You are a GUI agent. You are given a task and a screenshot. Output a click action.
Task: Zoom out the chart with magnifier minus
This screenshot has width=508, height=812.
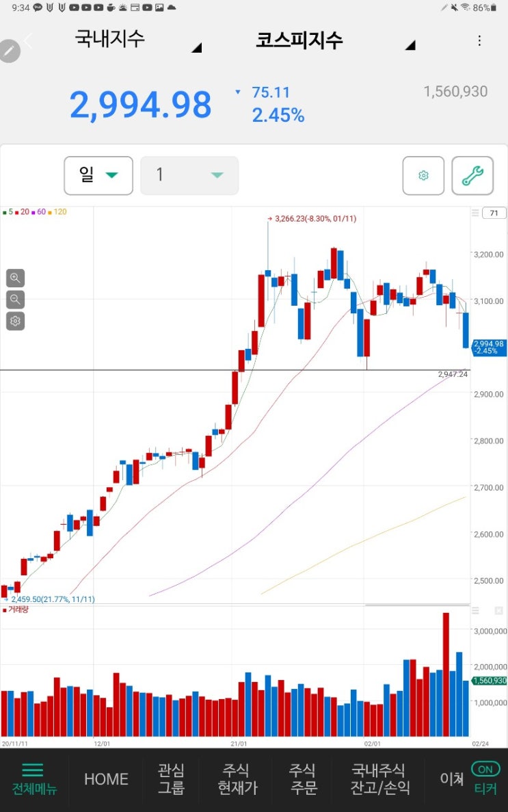pos(15,300)
